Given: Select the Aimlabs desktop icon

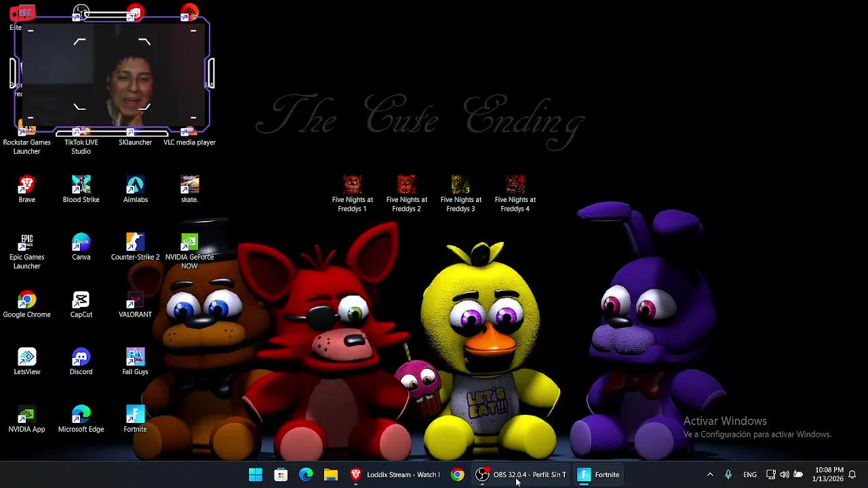Looking at the screenshot, I should pos(135,189).
